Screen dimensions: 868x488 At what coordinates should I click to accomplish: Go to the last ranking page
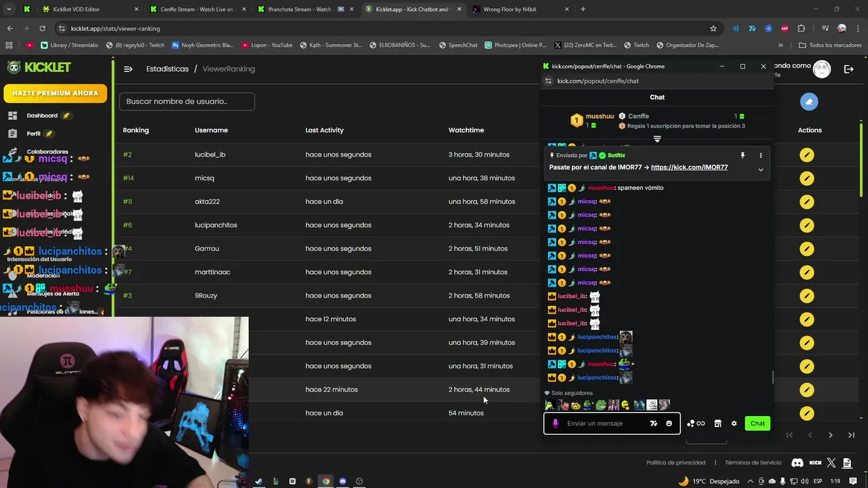point(852,435)
